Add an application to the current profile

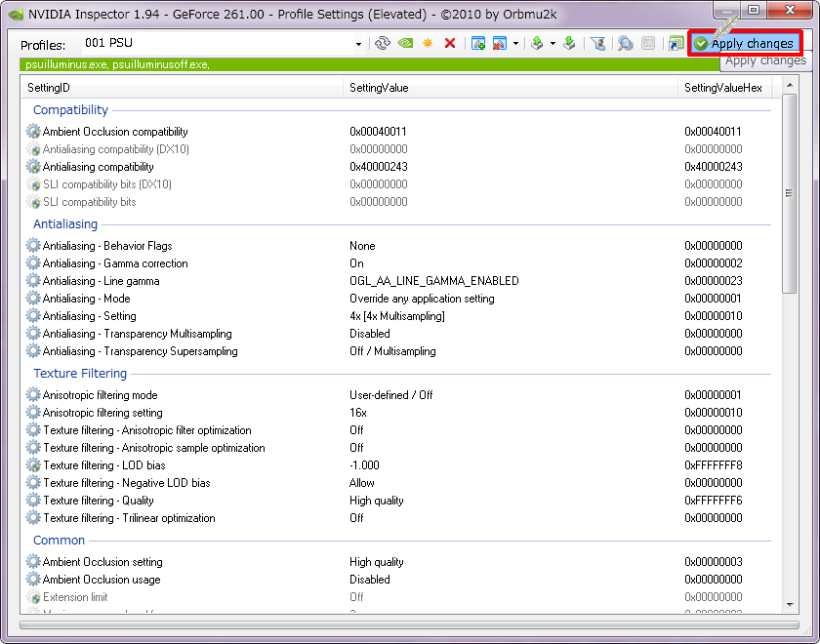click(478, 43)
